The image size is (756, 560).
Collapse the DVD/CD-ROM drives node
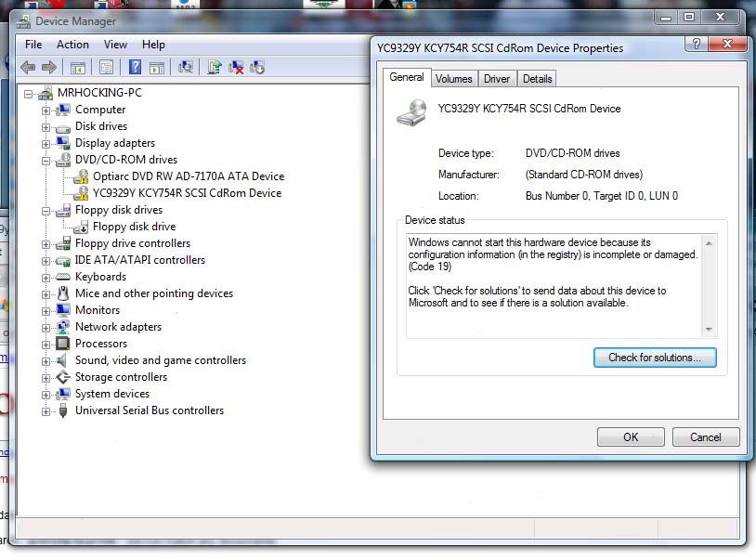point(46,160)
